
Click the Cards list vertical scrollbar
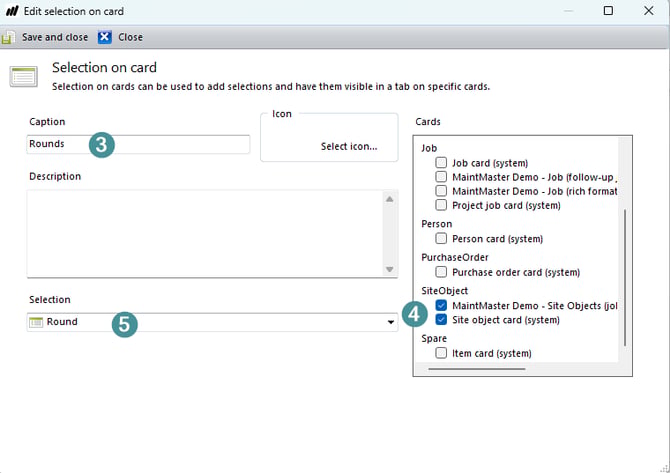625,278
